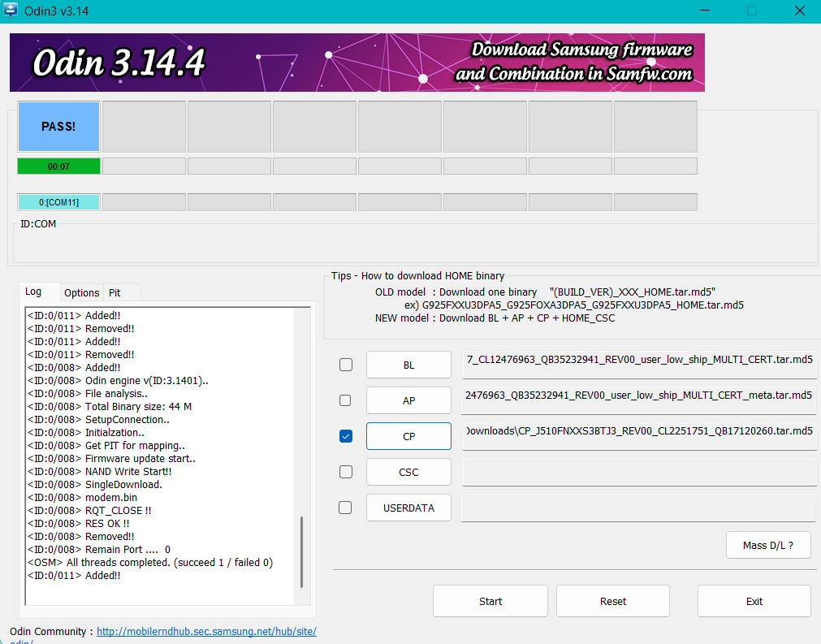The image size is (821, 644).
Task: Click the blue PASS! status box
Action: (58, 127)
